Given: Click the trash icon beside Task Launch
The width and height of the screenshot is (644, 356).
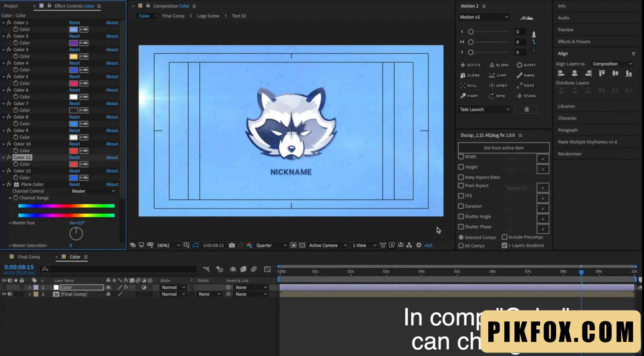Looking at the screenshot, I should (x=526, y=110).
